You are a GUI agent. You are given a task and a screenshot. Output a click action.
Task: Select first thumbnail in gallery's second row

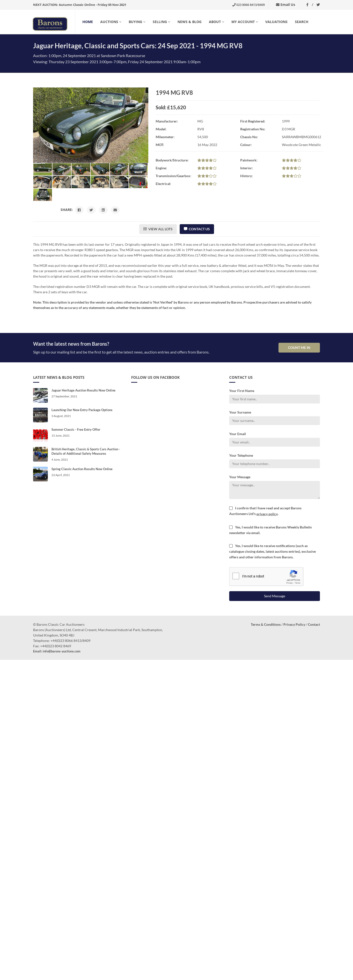point(43,182)
